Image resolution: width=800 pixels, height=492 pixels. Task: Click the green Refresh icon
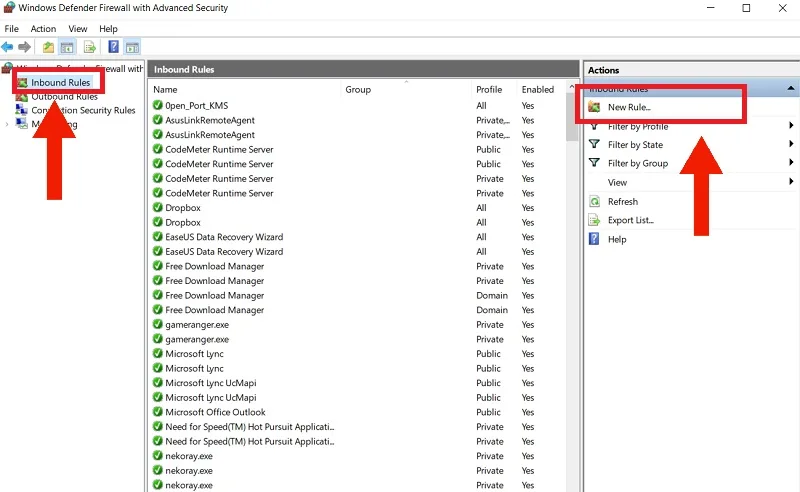(594, 202)
